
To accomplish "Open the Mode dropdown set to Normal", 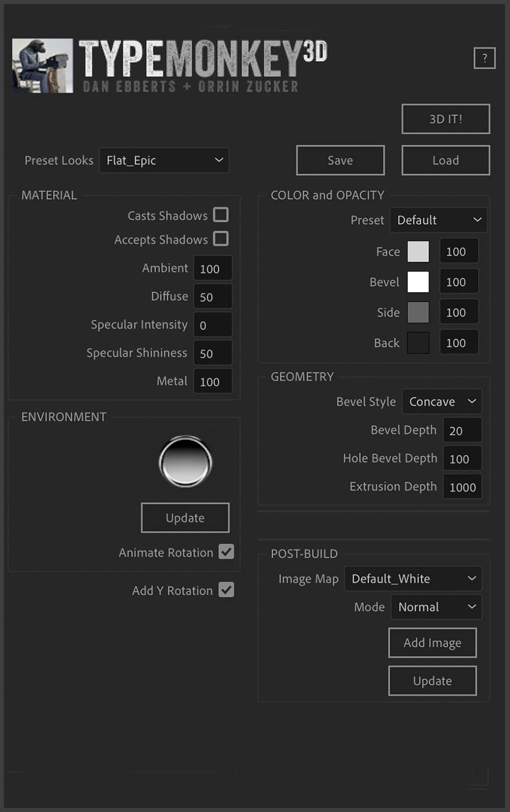I will [x=436, y=607].
